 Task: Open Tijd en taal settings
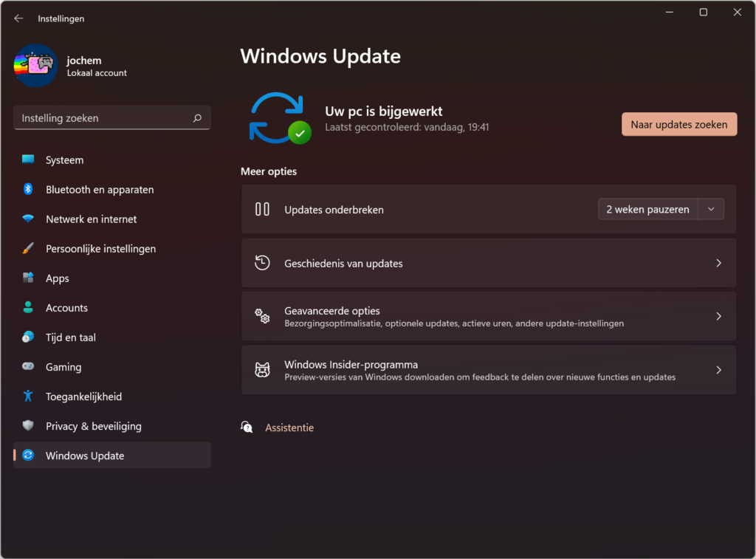click(112, 337)
